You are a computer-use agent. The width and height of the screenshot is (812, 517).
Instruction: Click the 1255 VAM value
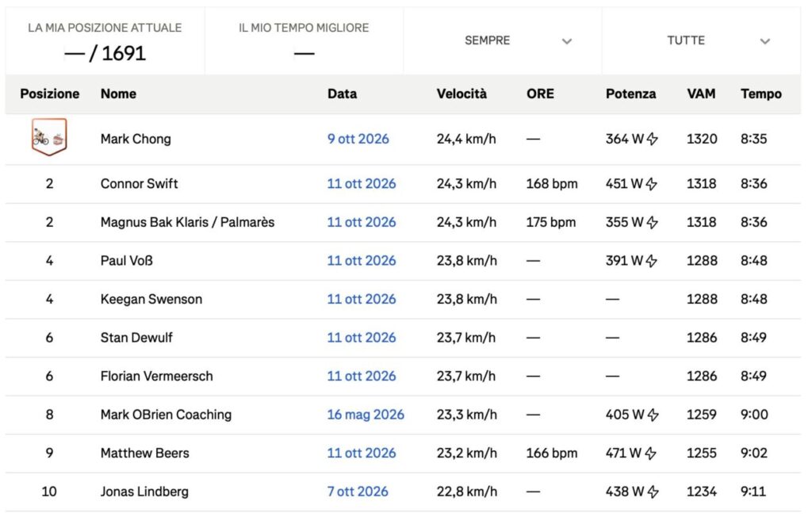(702, 454)
